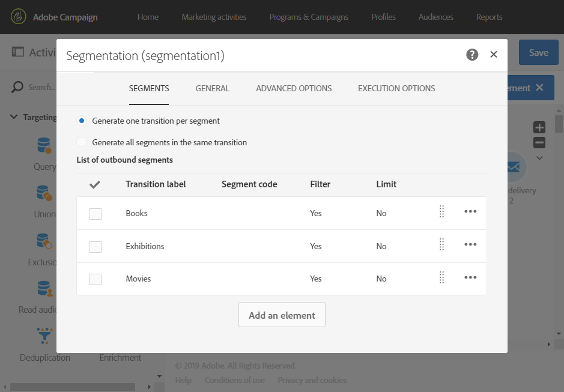Save the workflow
The width and height of the screenshot is (564, 392).
(538, 53)
